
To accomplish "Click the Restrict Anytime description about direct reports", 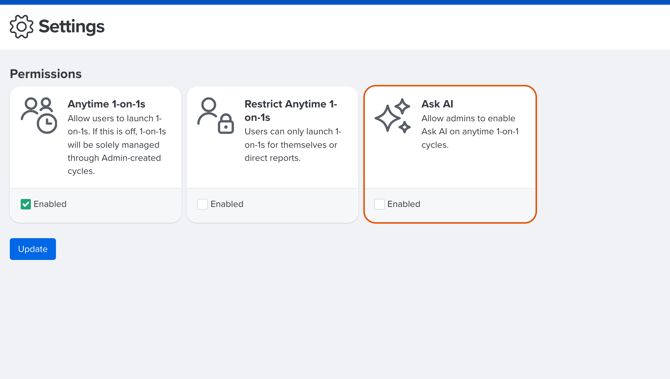I will pos(293,145).
